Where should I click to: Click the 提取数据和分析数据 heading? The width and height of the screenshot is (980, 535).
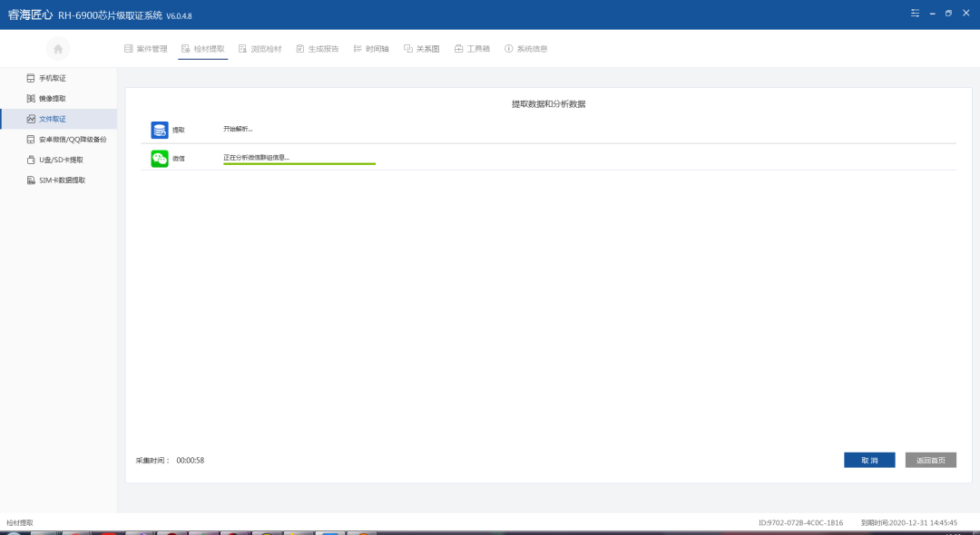coord(549,104)
